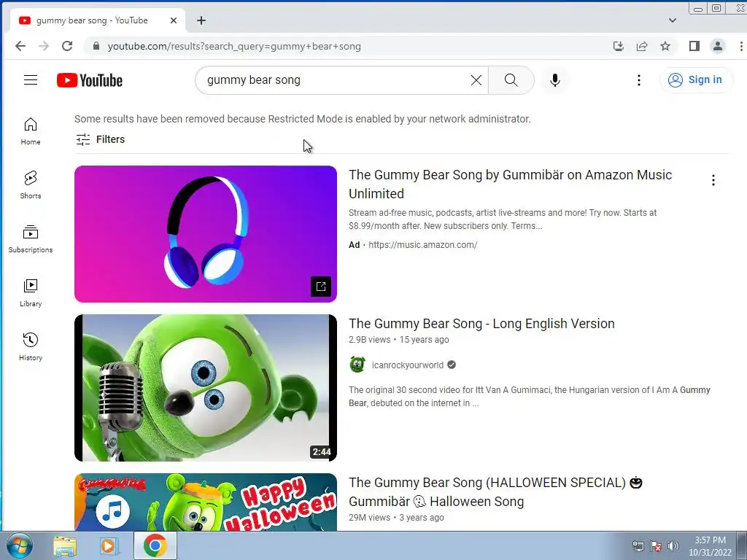
Task: Open Subscriptions in the sidebar
Action: (x=31, y=238)
